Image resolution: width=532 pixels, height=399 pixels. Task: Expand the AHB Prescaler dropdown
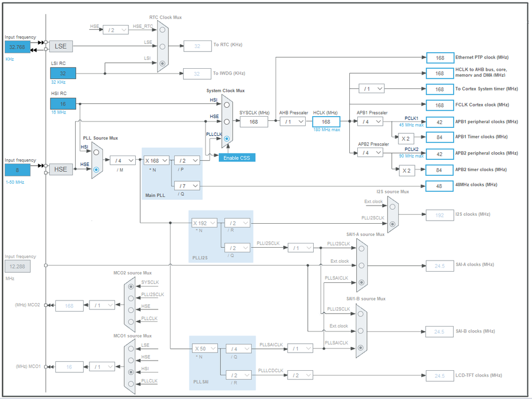tap(292, 121)
